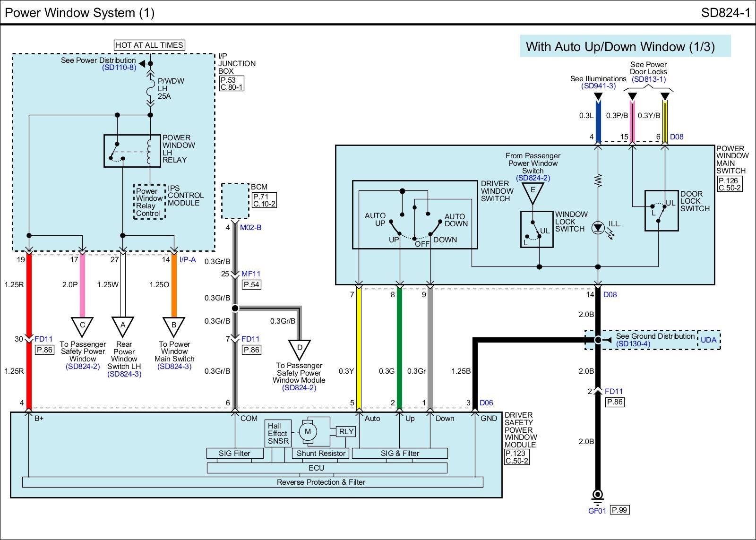Click triangle connector C below the pink wire

click(83, 326)
